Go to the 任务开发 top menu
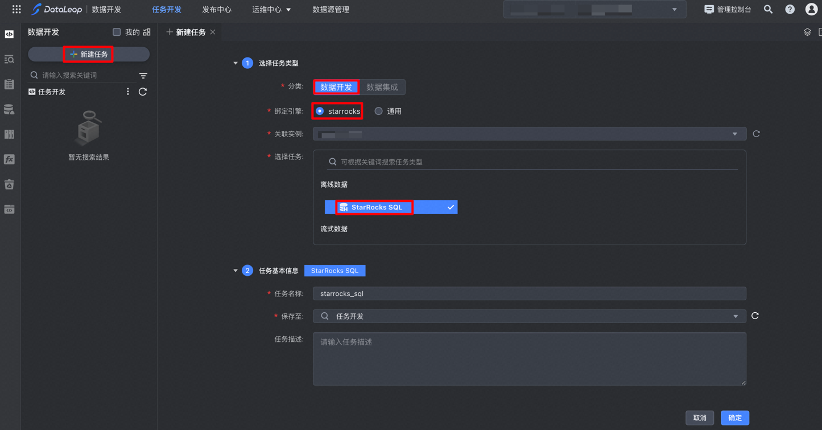822x430 pixels. (167, 9)
